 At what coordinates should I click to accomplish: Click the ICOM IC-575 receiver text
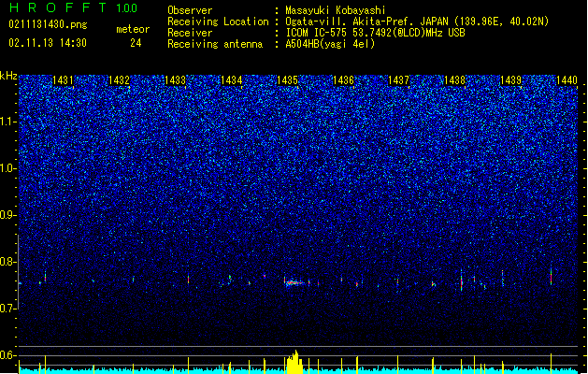[375, 33]
